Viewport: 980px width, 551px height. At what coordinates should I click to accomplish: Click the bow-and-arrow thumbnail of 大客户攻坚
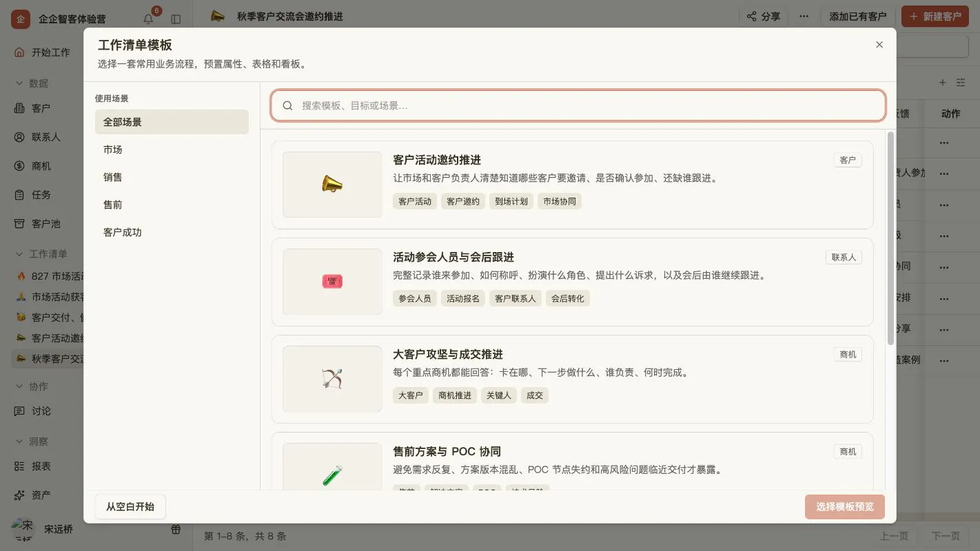(x=332, y=379)
